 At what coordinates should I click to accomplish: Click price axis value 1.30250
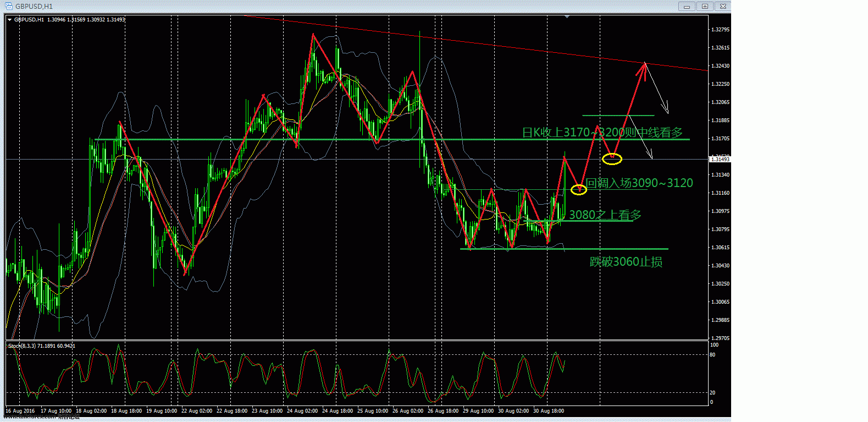[720, 284]
